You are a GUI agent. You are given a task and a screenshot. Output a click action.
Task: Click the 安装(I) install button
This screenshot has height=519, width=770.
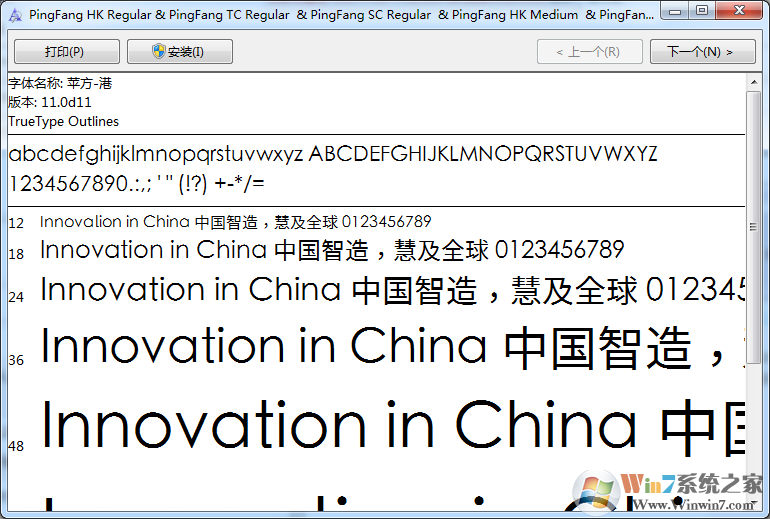180,52
